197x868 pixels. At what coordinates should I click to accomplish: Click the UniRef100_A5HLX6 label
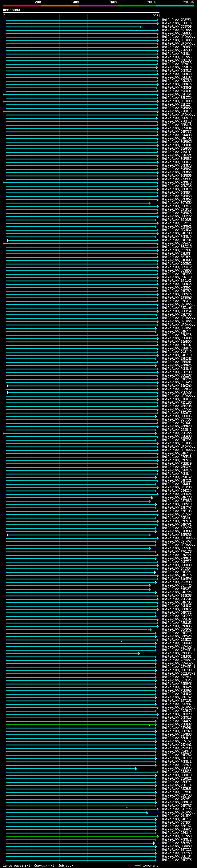pyautogui.click(x=176, y=653)
